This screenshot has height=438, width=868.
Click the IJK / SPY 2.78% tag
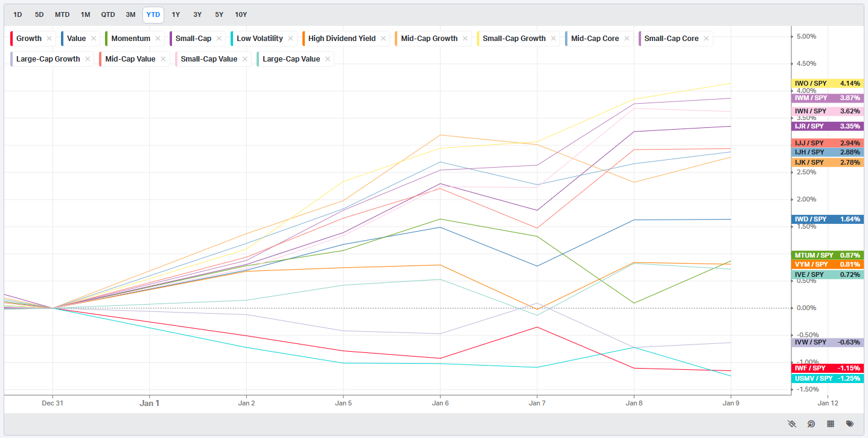(x=827, y=162)
